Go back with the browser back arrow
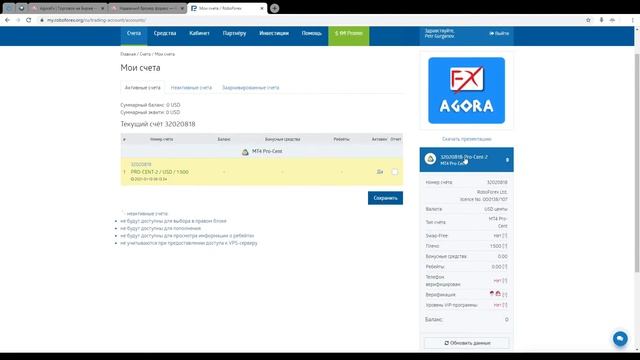640x360 pixels. coord(7,20)
